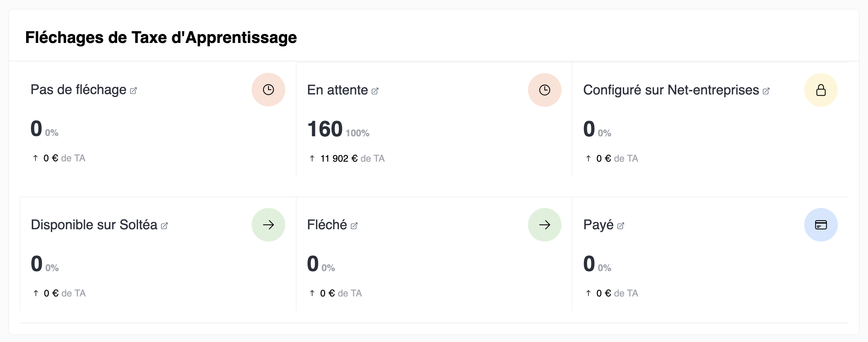Open external link icon next to Configuré sur Net-entreprises
The width and height of the screenshot is (868, 342).
point(766,91)
